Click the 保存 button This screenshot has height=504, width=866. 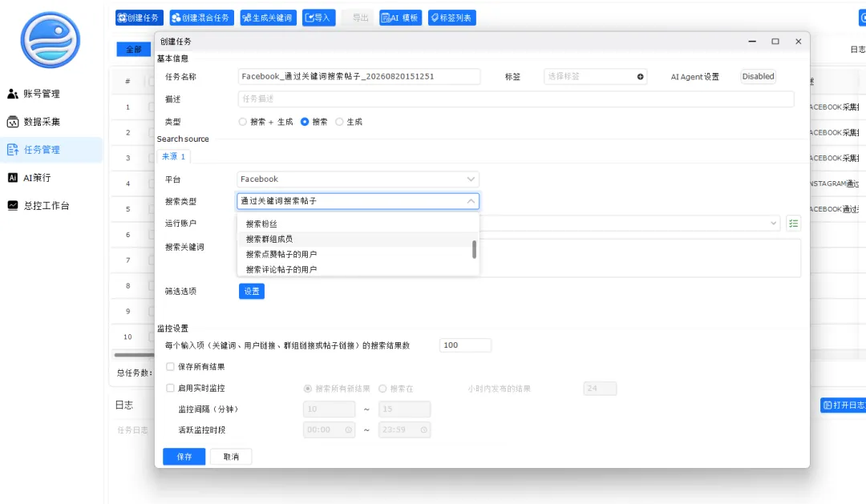coord(184,457)
